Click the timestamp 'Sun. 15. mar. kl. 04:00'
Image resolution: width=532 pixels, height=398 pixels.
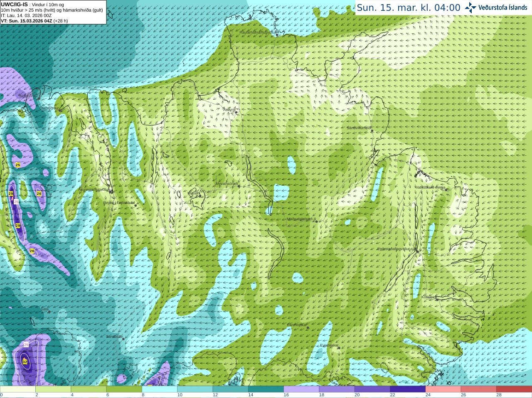pyautogui.click(x=409, y=7)
